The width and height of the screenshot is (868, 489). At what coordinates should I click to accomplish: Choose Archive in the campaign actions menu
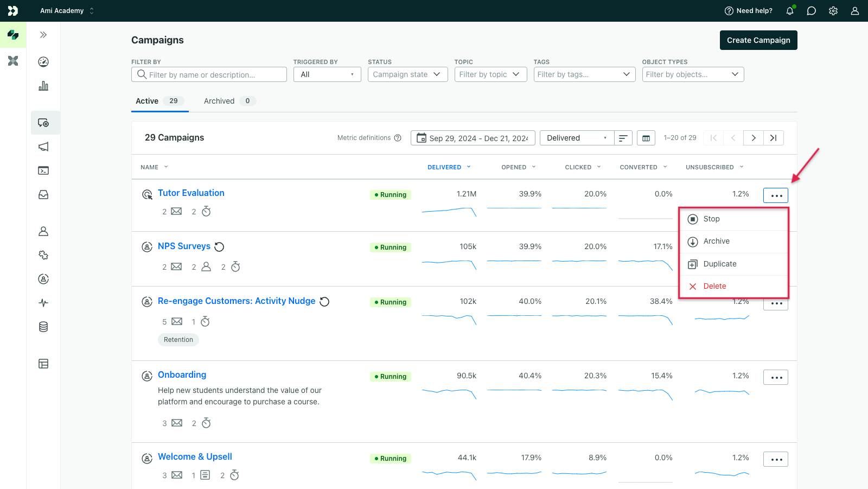pyautogui.click(x=716, y=241)
